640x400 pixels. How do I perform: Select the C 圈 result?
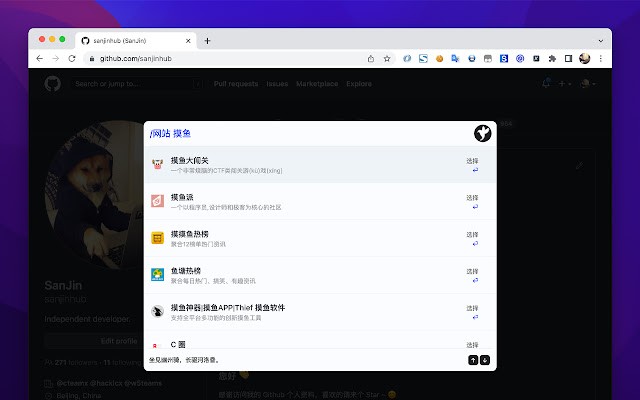click(320, 340)
